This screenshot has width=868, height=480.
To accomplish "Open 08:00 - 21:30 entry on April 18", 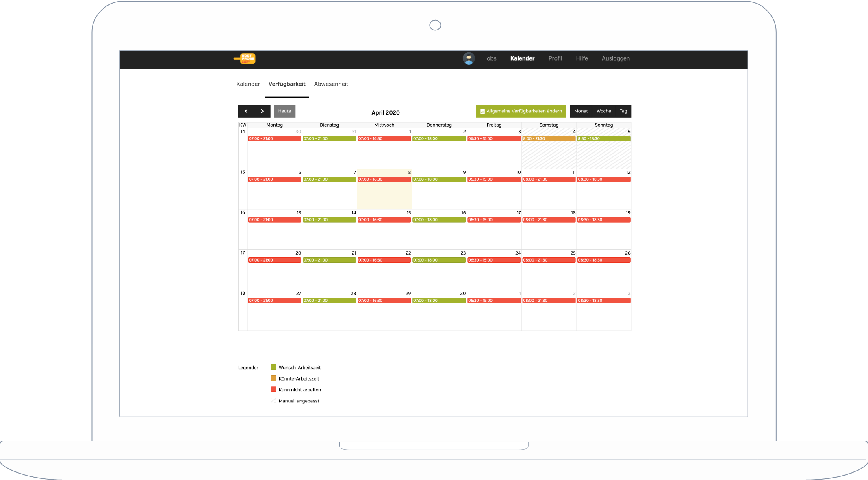I will click(x=549, y=220).
